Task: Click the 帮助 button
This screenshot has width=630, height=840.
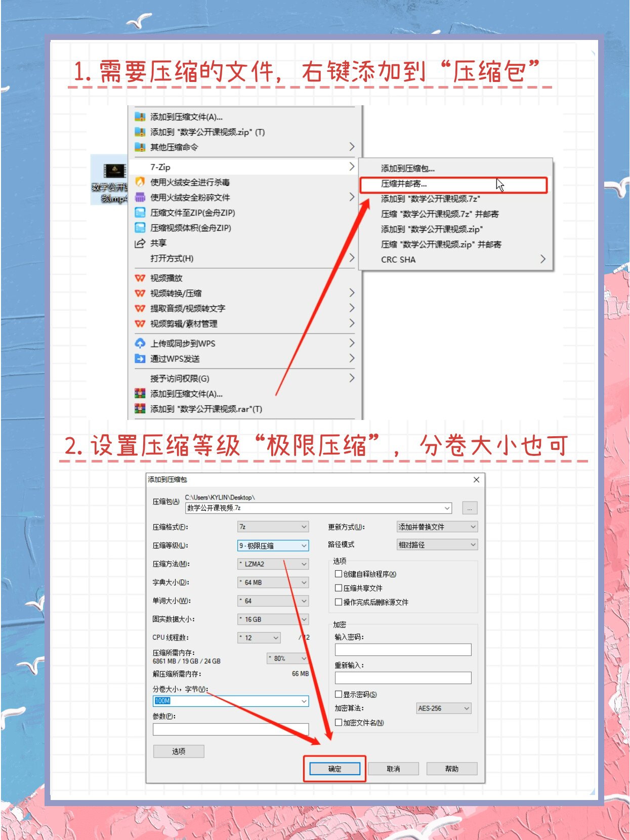Action: (x=452, y=769)
